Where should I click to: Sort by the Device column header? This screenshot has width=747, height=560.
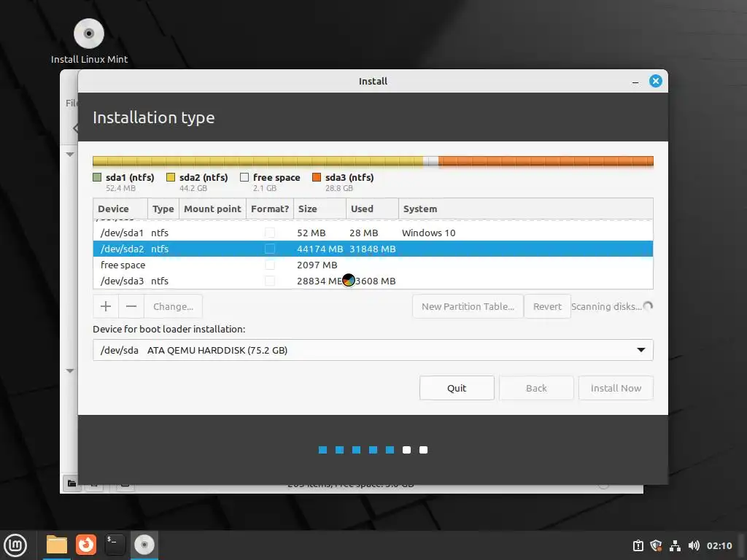pos(120,209)
